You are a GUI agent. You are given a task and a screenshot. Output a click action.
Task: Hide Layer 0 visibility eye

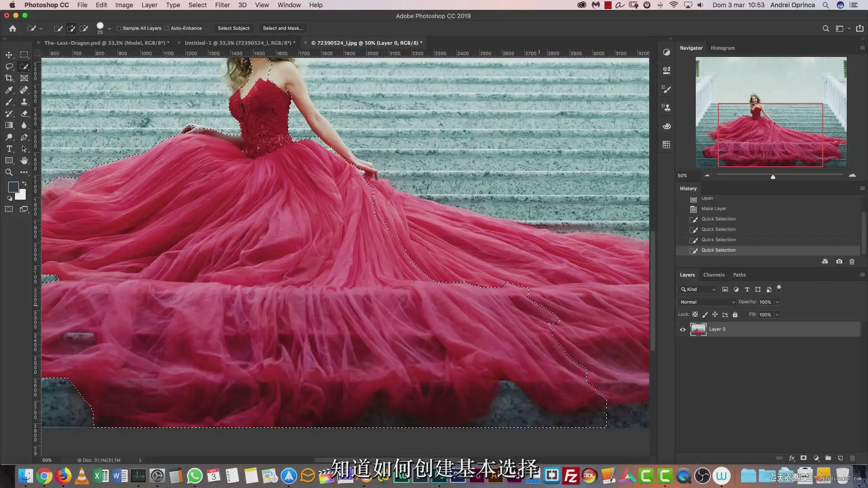pyautogui.click(x=683, y=329)
